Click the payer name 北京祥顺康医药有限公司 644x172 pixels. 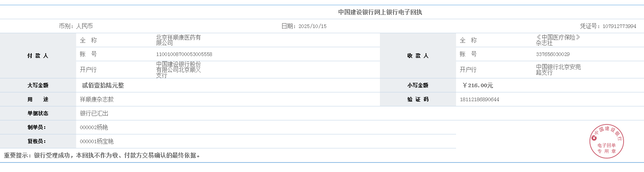click(x=178, y=40)
